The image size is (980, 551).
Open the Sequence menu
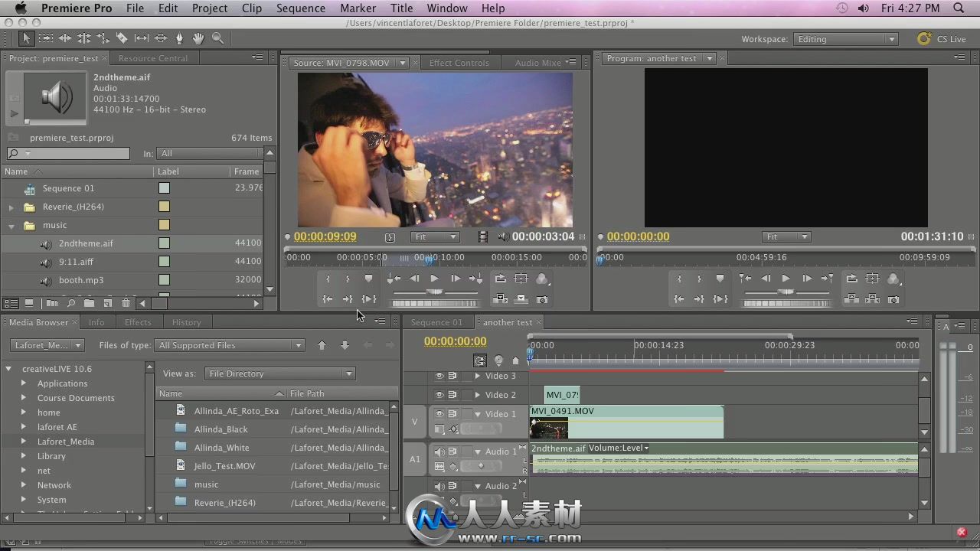point(300,8)
